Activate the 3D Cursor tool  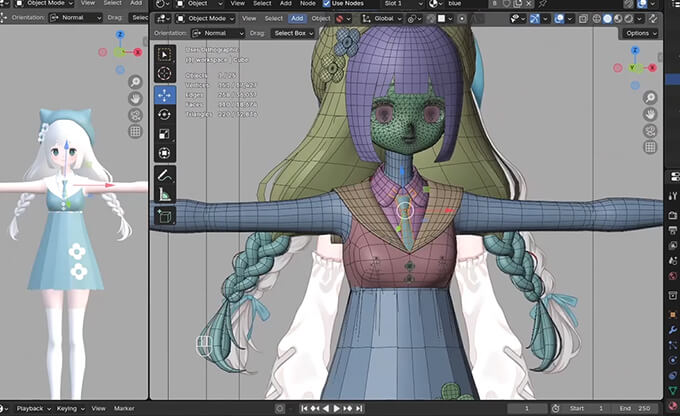tap(164, 74)
